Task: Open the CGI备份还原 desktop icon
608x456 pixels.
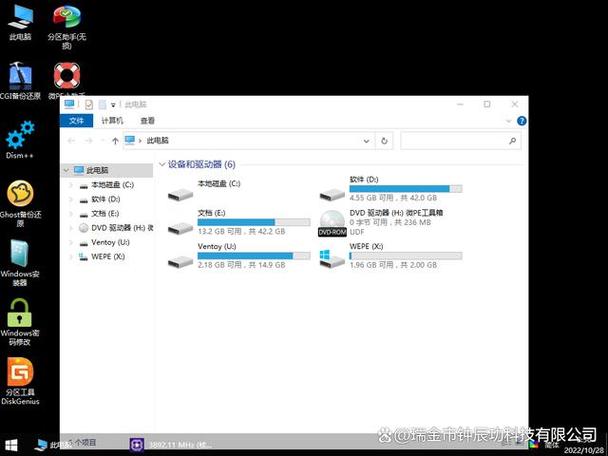Action: coord(19,76)
